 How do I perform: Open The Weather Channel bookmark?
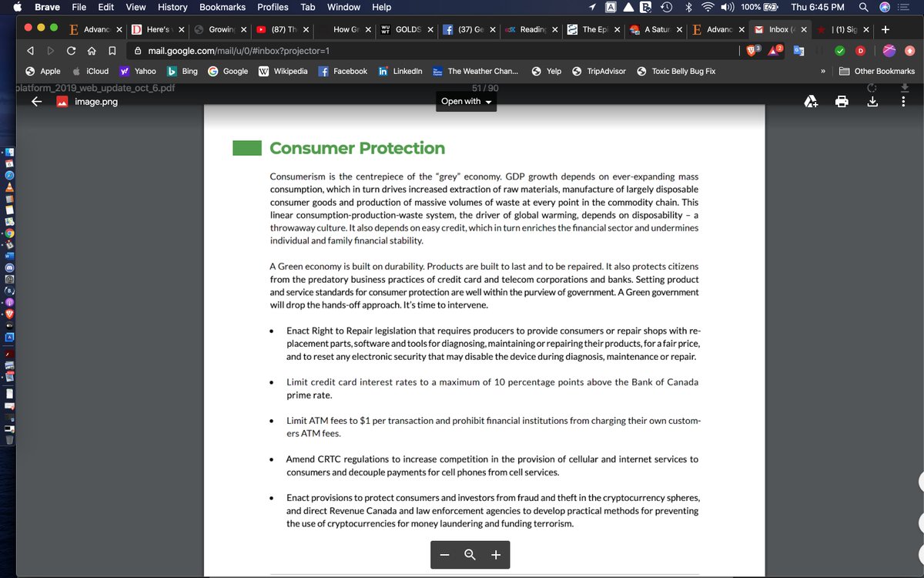474,71
